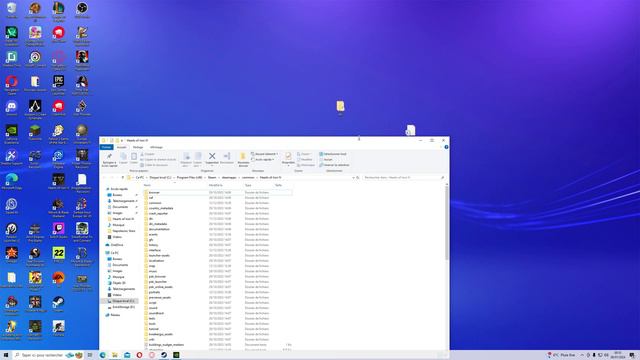This screenshot has height=360, width=640.
Task: Click Inverser la sélection
Action: coord(334,165)
